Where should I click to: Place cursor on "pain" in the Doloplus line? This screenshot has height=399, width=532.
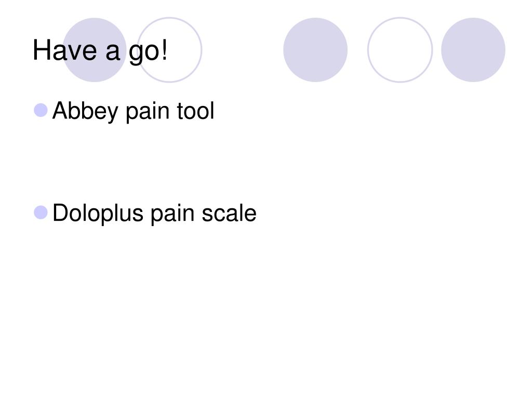point(172,215)
